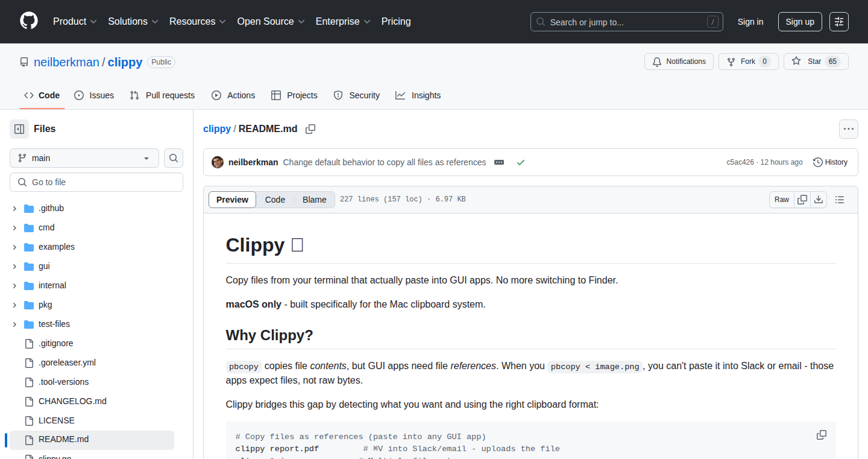Image resolution: width=868 pixels, height=459 pixels.
Task: Click the Search or jump to field
Action: point(627,22)
